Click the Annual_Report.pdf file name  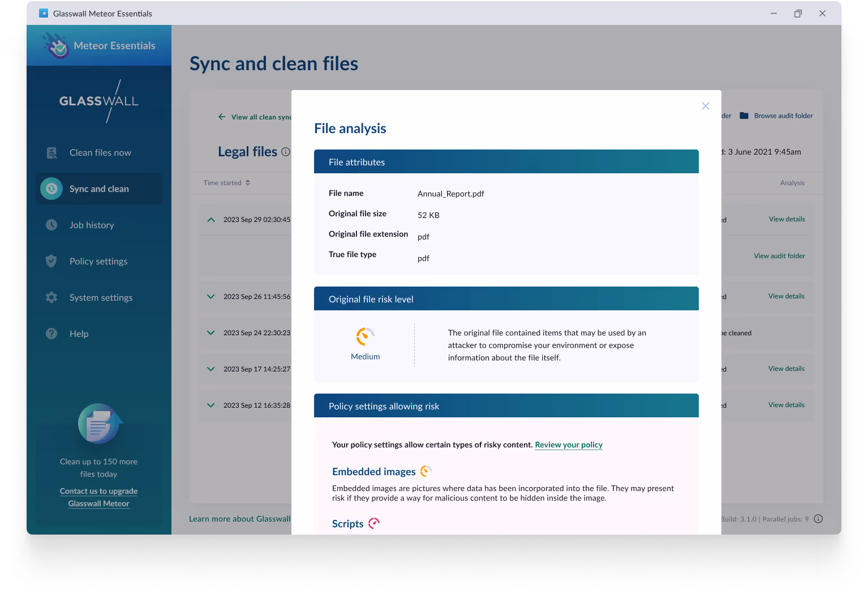pyautogui.click(x=451, y=194)
